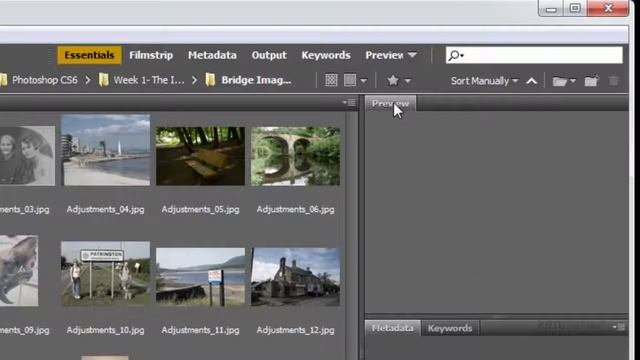Open thumbnail options dropdown arrow
Screen dimensions: 640x360
pos(363,81)
